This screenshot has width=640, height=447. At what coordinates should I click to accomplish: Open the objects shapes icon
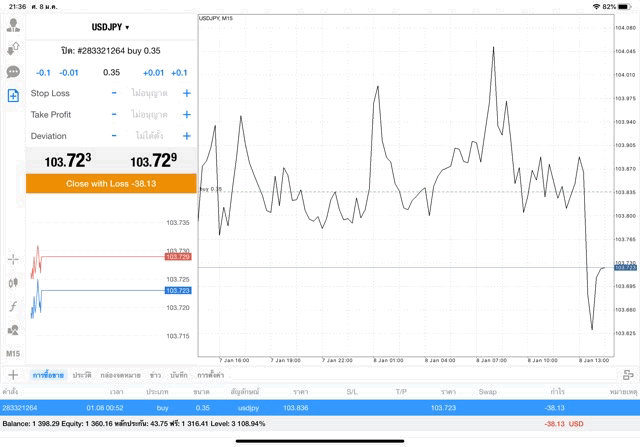click(x=13, y=330)
